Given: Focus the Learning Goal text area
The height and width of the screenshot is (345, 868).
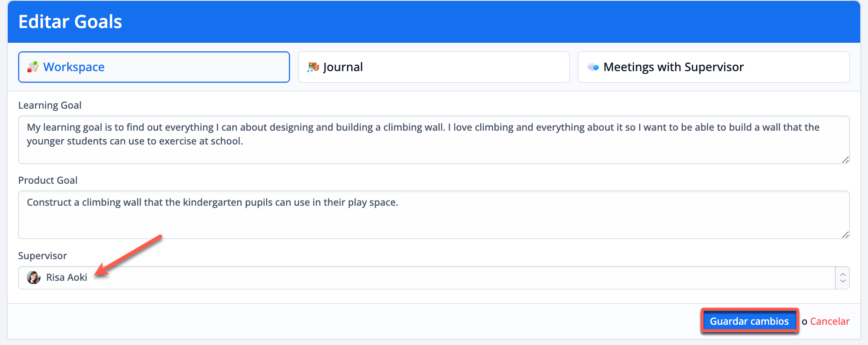Looking at the screenshot, I should 431,147.
